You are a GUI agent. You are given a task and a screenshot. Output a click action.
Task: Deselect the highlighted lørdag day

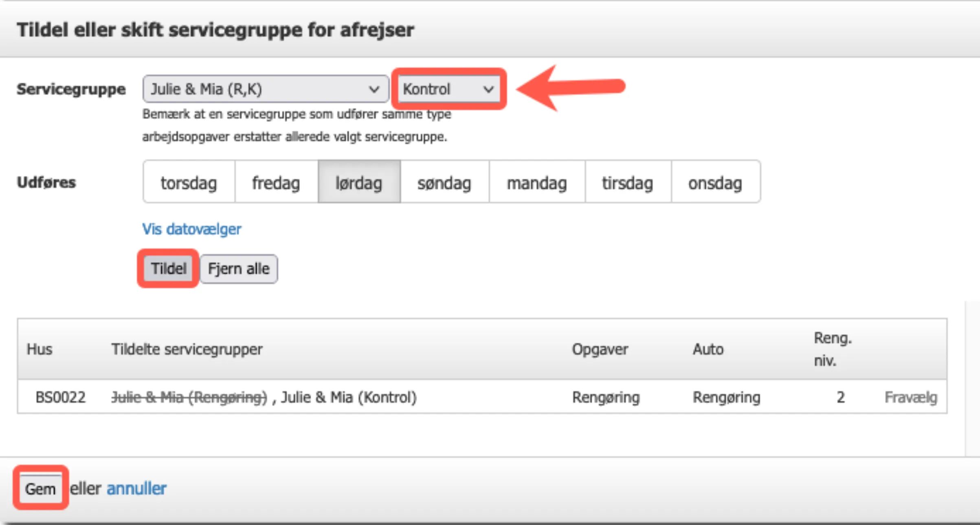pos(359,182)
